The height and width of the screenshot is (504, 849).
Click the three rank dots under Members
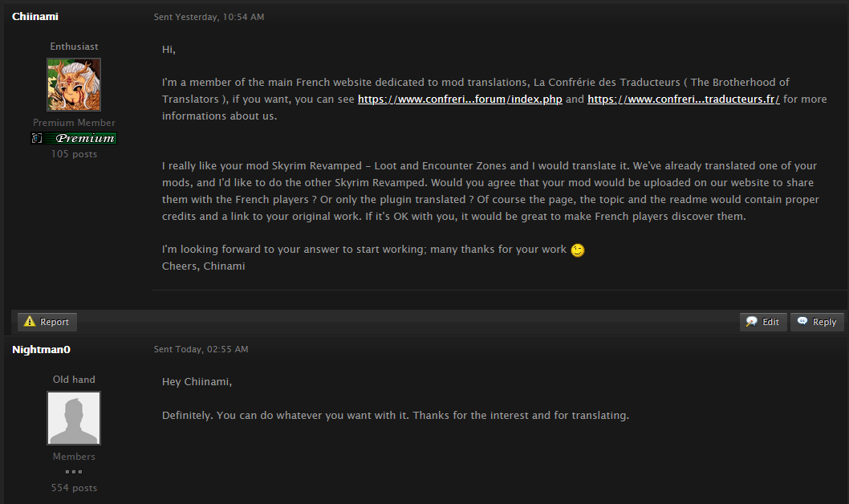point(74,472)
